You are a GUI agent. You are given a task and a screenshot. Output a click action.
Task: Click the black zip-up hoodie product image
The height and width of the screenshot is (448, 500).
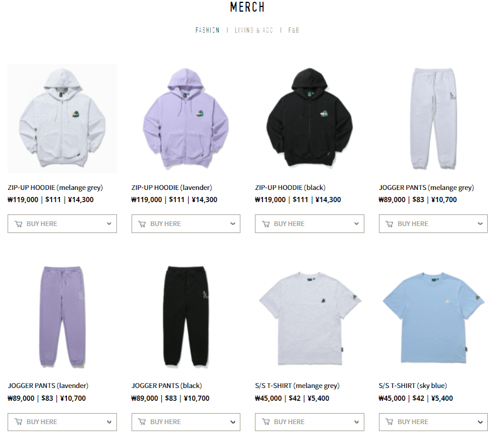coord(310,118)
